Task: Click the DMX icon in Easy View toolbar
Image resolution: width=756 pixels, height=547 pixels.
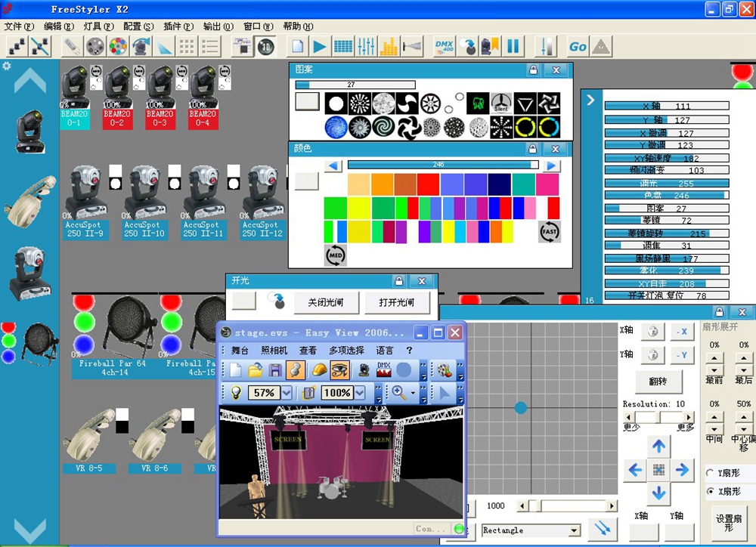Action: click(384, 370)
